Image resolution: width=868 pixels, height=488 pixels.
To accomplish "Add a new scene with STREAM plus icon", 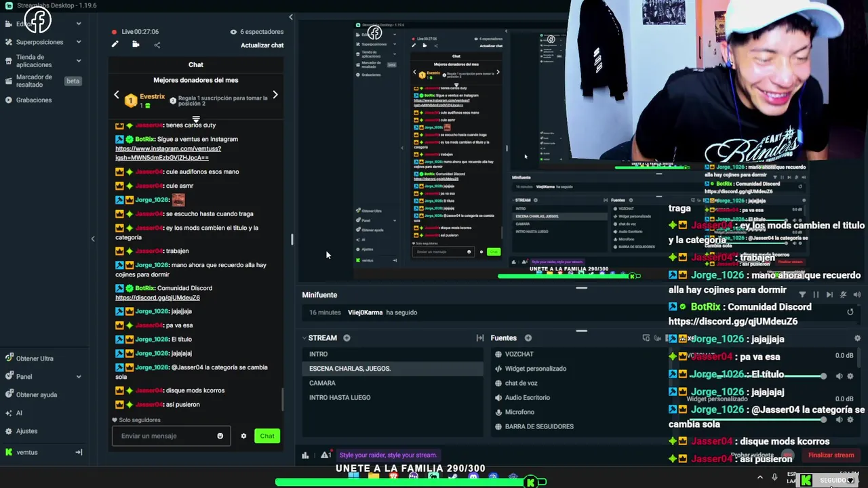I will coord(347,338).
